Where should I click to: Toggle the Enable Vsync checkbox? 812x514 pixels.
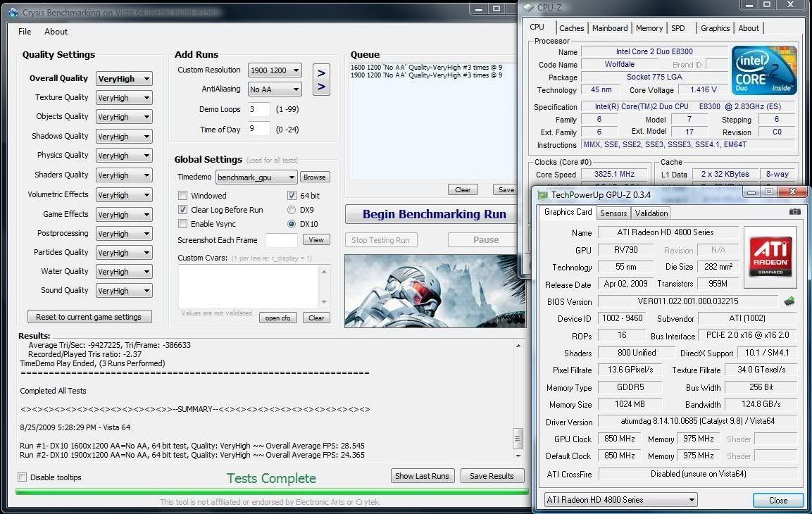click(182, 224)
